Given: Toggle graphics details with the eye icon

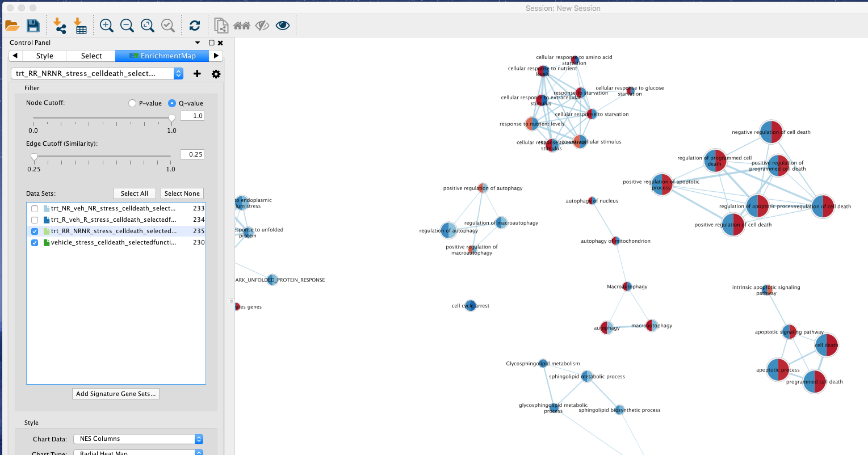Looking at the screenshot, I should [x=282, y=26].
